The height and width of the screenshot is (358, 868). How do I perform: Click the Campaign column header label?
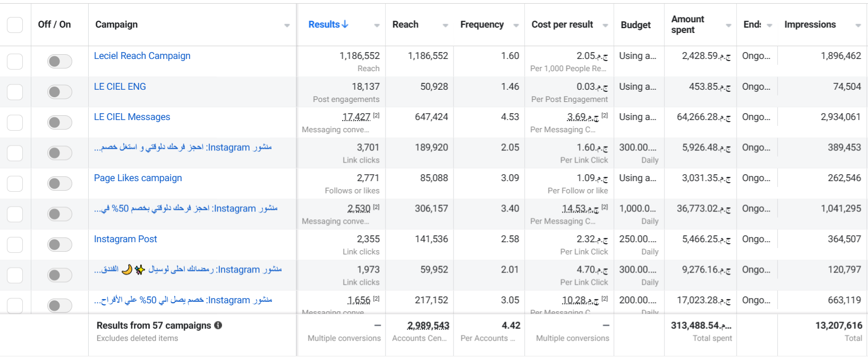click(x=116, y=24)
